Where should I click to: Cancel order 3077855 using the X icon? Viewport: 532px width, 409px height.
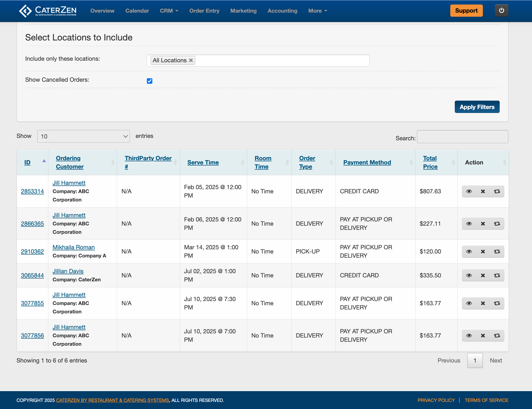483,303
